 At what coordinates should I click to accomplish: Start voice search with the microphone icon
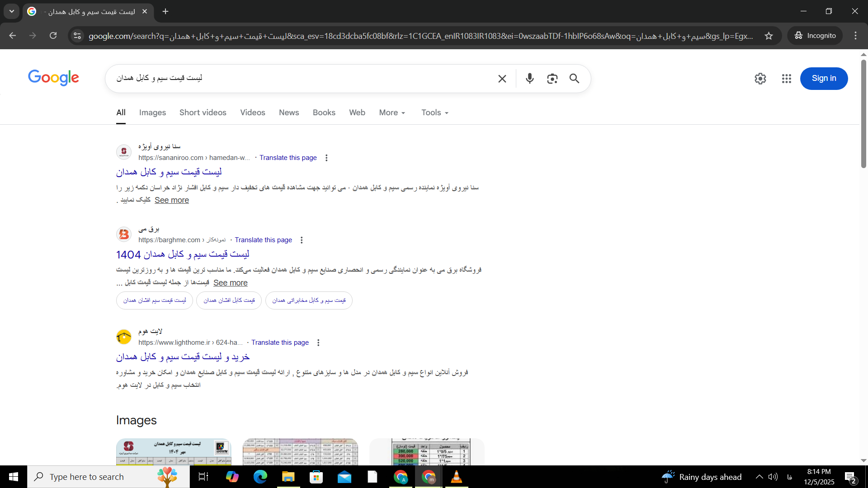pyautogui.click(x=529, y=78)
